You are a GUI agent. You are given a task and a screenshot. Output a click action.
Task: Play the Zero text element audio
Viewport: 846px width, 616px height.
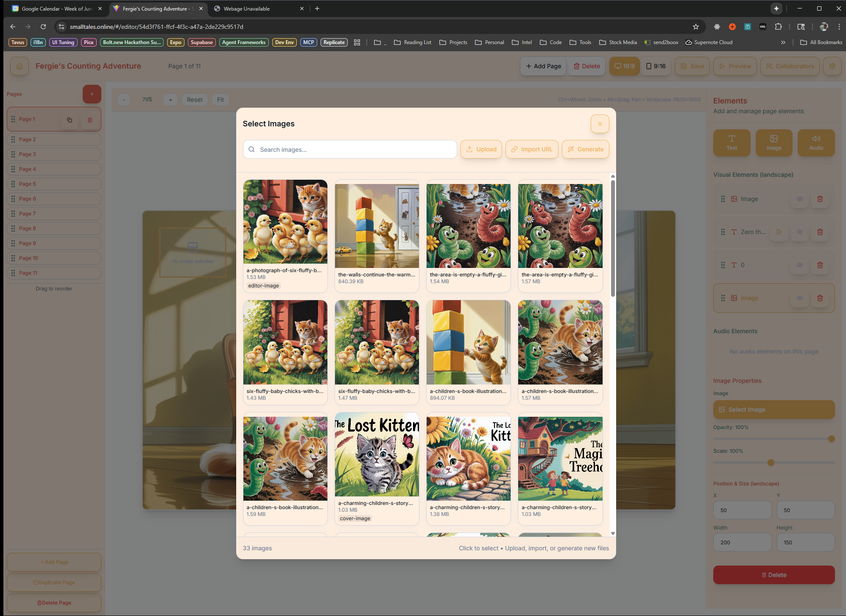(x=779, y=232)
